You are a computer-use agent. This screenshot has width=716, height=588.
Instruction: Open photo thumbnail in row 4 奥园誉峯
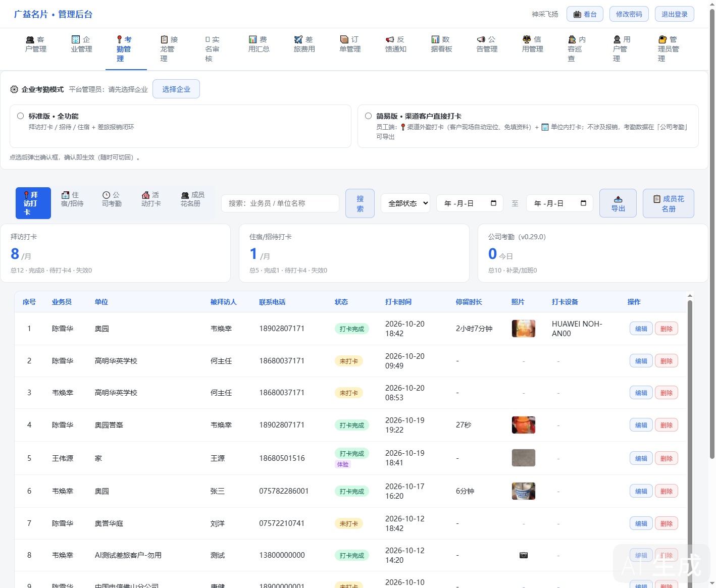(524, 425)
